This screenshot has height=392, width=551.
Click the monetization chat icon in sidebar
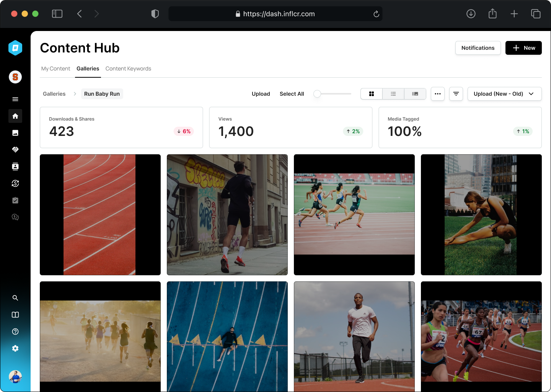pos(15,217)
